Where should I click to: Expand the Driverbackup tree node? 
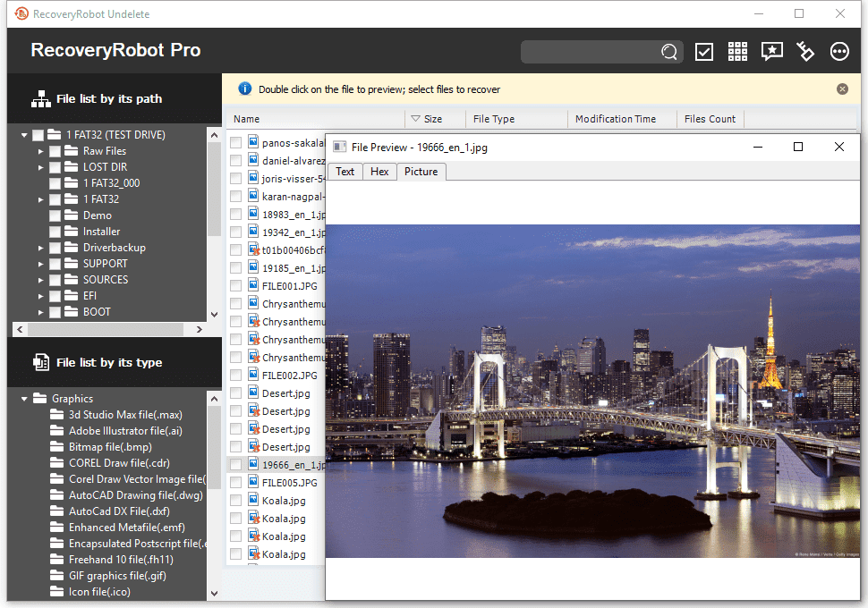pos(40,248)
